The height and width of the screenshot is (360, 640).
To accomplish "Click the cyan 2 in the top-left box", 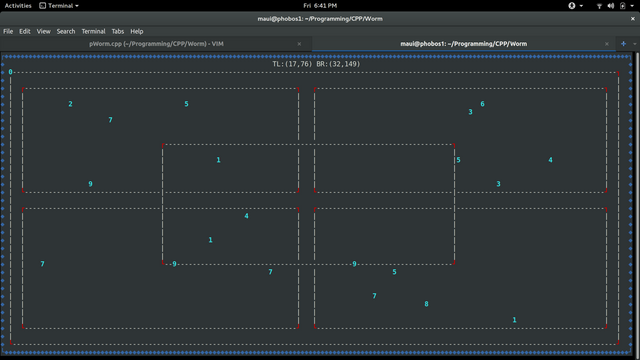I will (x=70, y=104).
